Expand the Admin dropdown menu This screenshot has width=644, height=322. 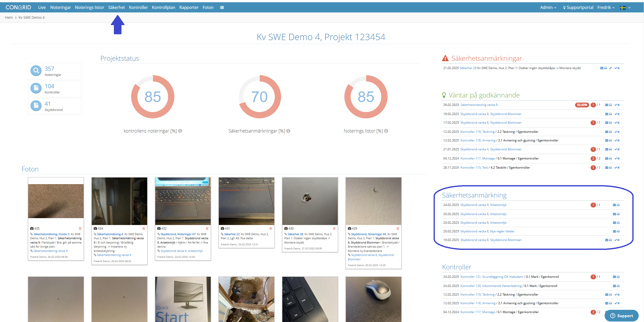pyautogui.click(x=548, y=8)
